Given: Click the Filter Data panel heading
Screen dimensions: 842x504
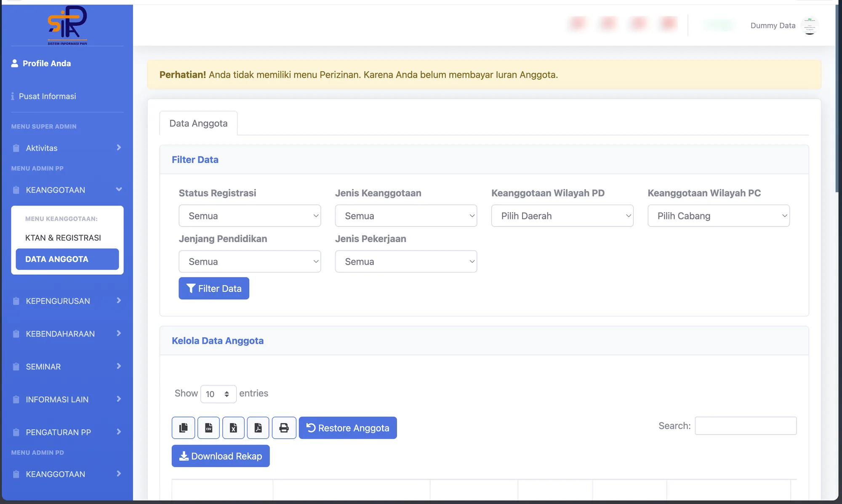Looking at the screenshot, I should [195, 160].
